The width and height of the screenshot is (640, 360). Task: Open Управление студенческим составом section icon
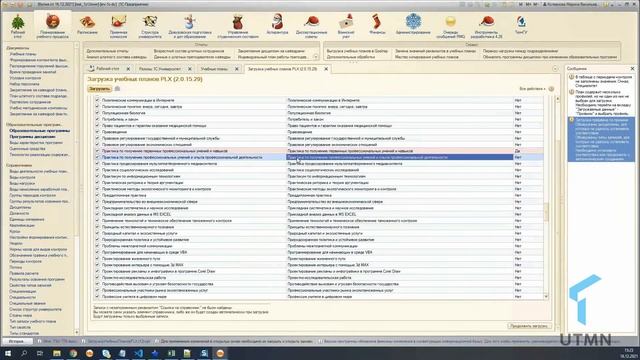[238, 25]
